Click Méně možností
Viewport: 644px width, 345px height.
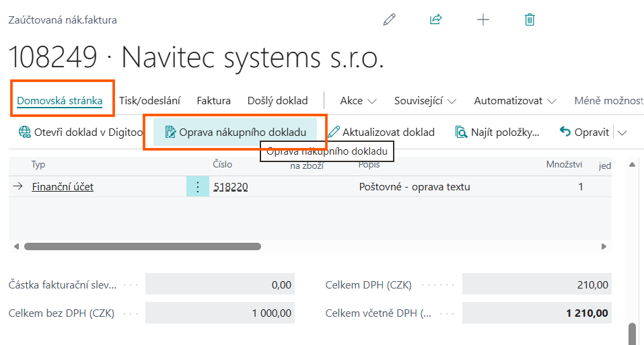tap(609, 100)
